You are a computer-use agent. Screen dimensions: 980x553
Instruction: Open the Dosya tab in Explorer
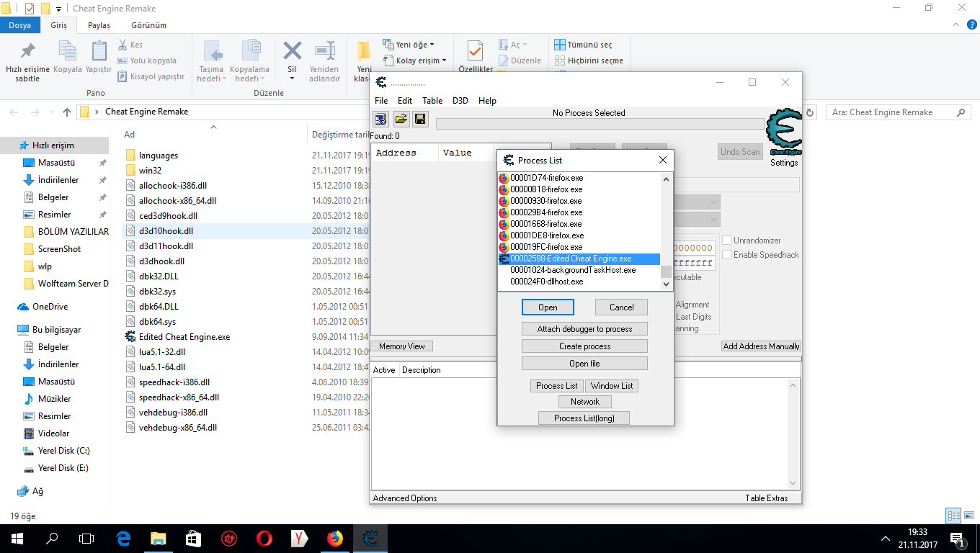pos(20,25)
